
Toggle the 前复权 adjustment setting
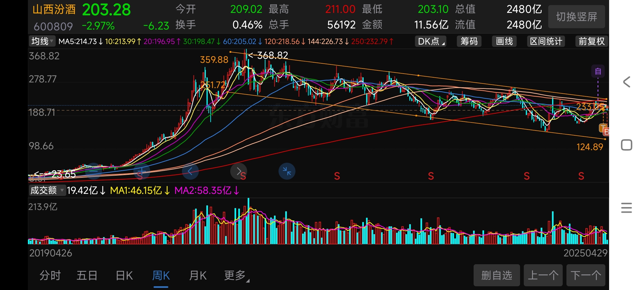(592, 41)
